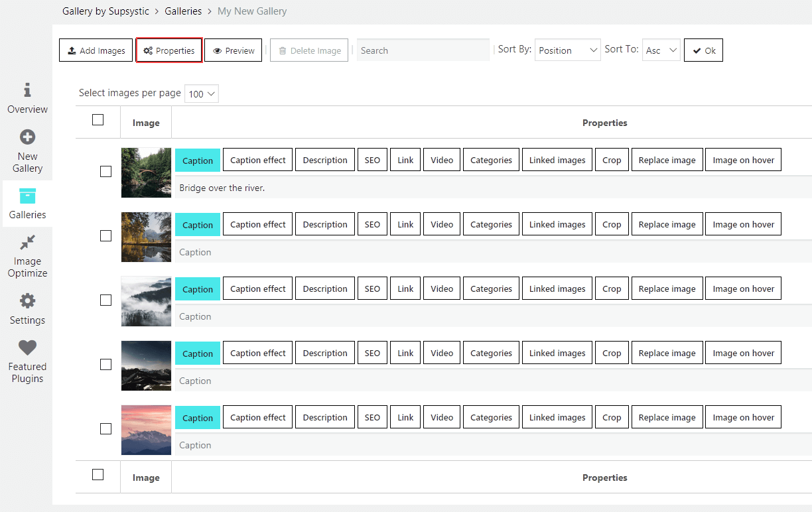The width and height of the screenshot is (812, 512).
Task: Toggle the select-all checkbox in table header
Action: click(98, 120)
